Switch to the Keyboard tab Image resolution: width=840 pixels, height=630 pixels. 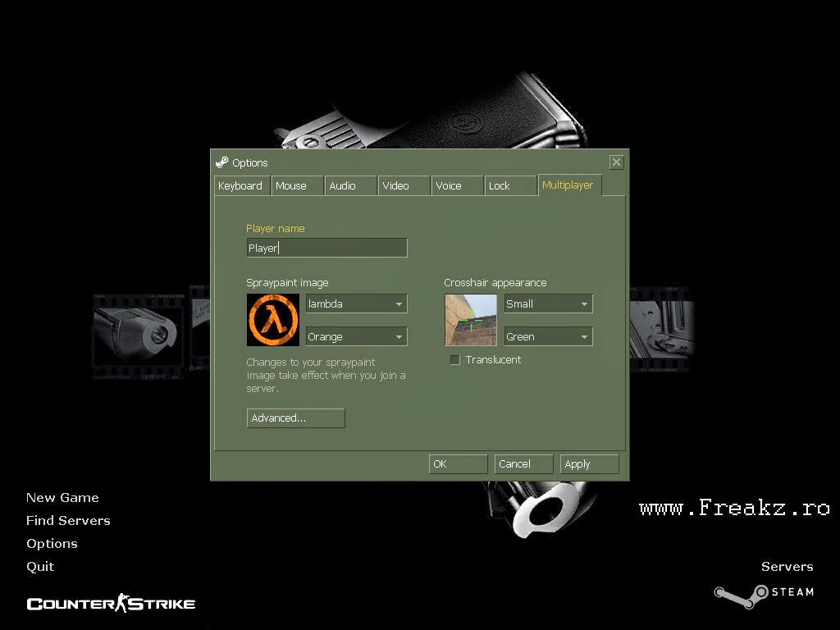[242, 186]
